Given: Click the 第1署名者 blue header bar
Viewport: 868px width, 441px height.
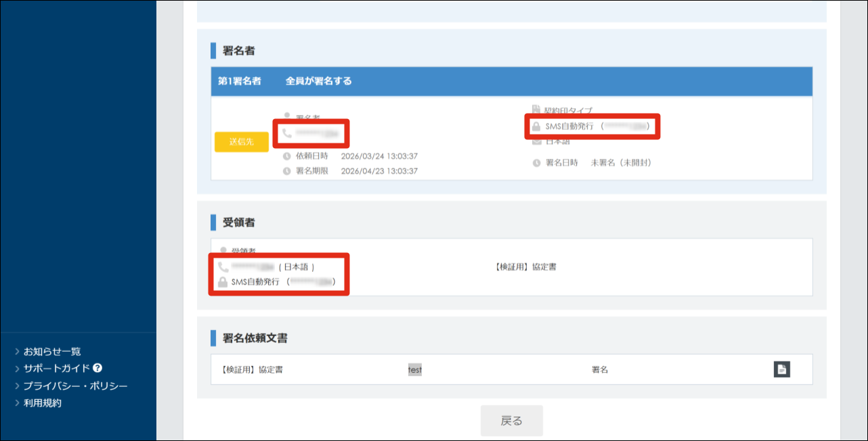Looking at the screenshot, I should [511, 81].
